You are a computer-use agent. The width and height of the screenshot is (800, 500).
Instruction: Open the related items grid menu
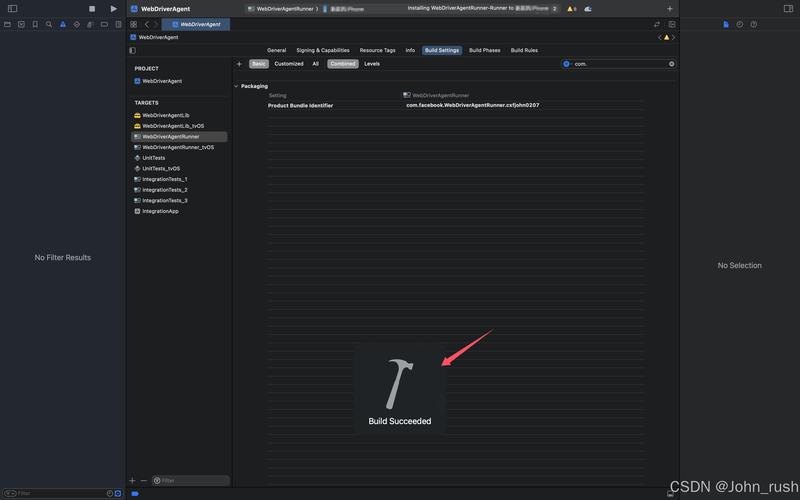tap(134, 24)
